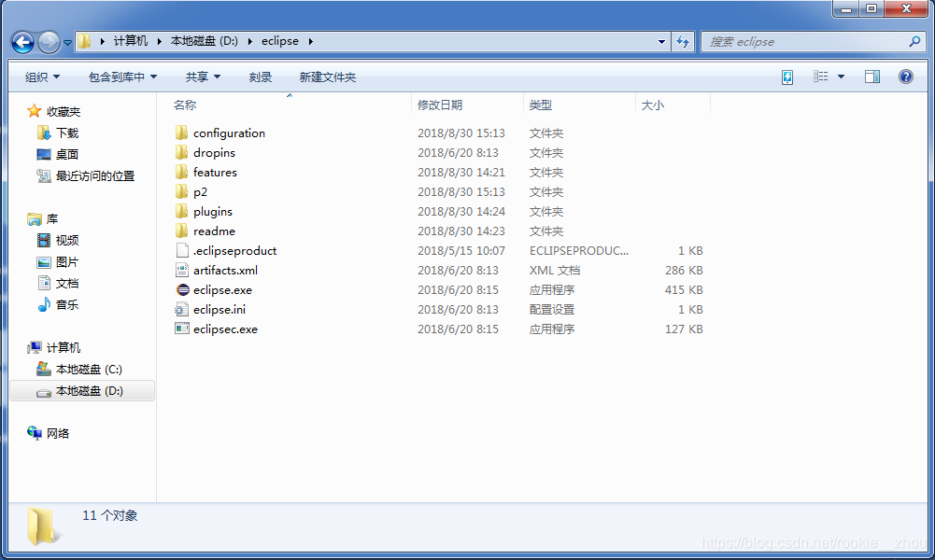935x560 pixels.
Task: Toggle the preview pane
Action: coord(872,77)
